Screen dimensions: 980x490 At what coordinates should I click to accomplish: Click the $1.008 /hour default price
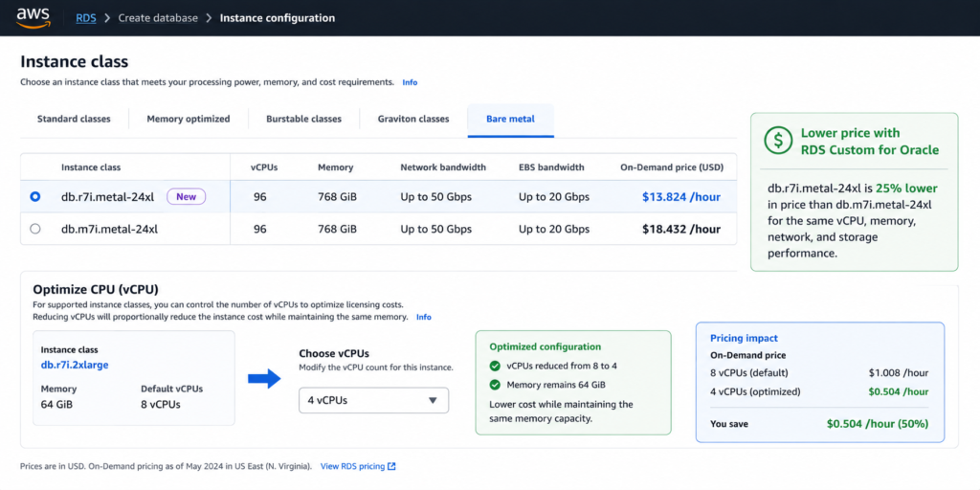coord(898,373)
